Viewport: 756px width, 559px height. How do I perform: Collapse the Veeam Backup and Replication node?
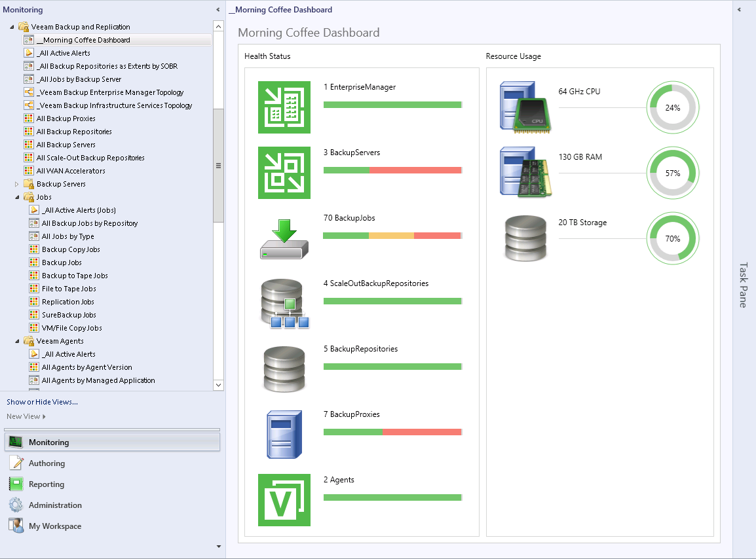[12, 27]
